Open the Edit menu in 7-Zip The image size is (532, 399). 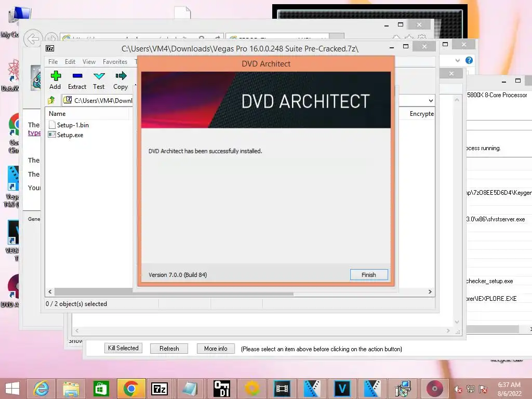tap(70, 62)
